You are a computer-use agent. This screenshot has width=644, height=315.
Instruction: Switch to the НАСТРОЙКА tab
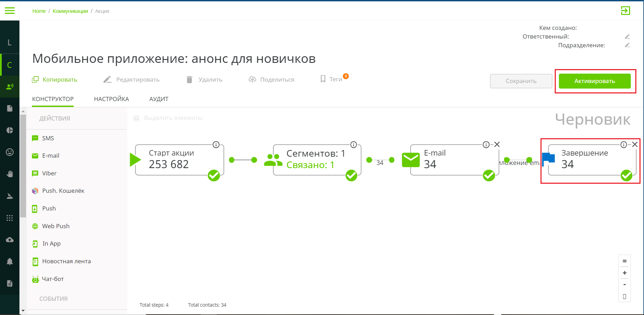point(112,99)
